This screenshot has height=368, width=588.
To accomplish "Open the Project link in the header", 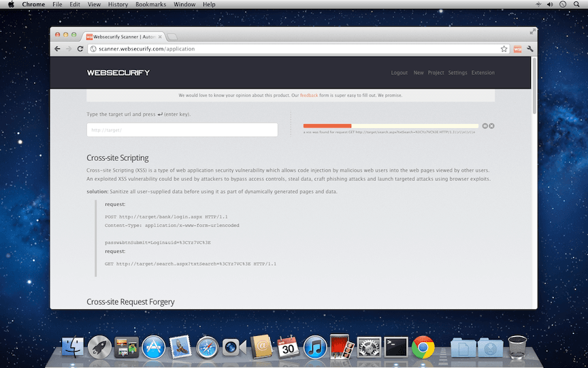I will [x=436, y=73].
